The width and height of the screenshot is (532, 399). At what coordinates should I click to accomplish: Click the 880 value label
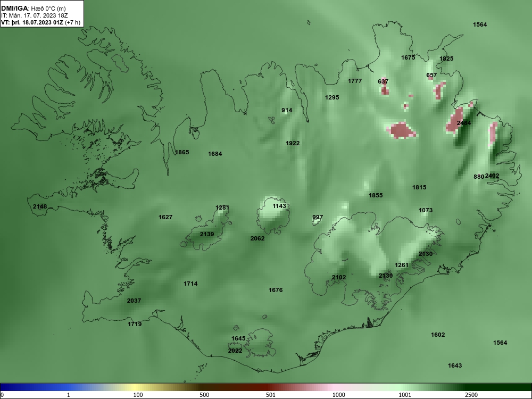coord(479,177)
